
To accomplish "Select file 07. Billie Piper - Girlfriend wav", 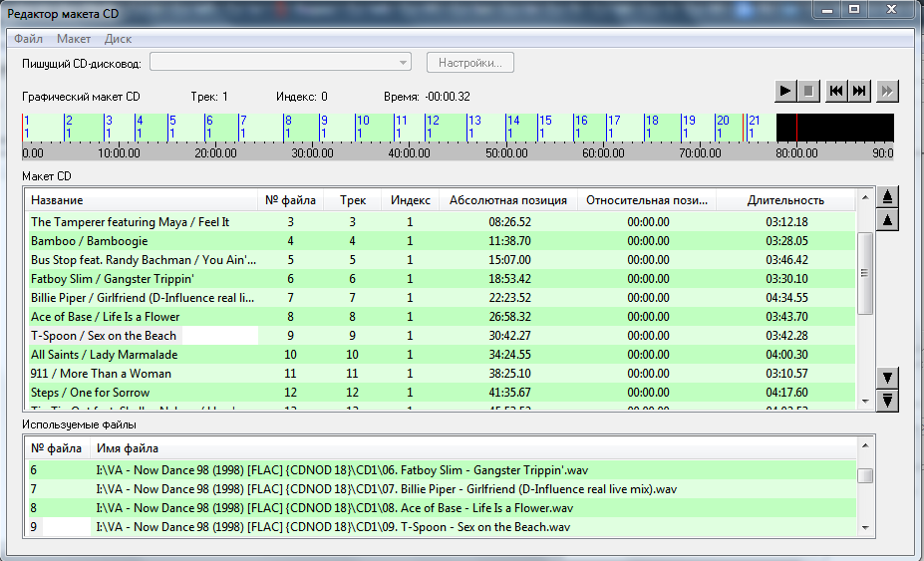I will tap(442, 489).
